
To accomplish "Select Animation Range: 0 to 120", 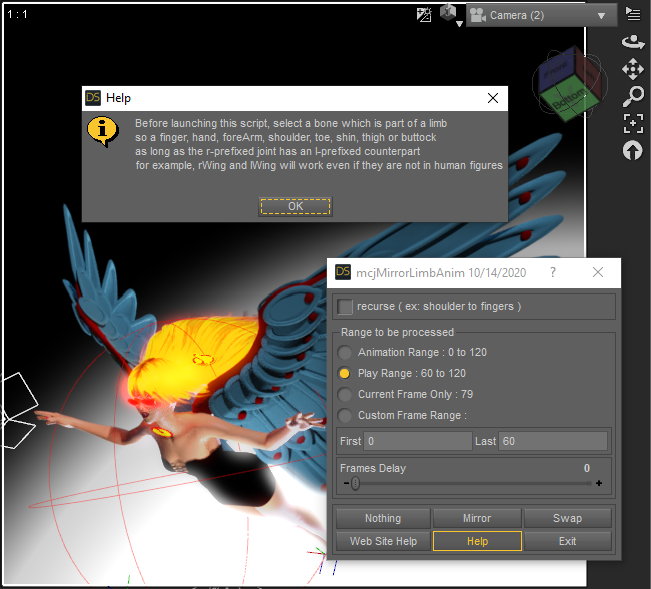I will (x=345, y=352).
